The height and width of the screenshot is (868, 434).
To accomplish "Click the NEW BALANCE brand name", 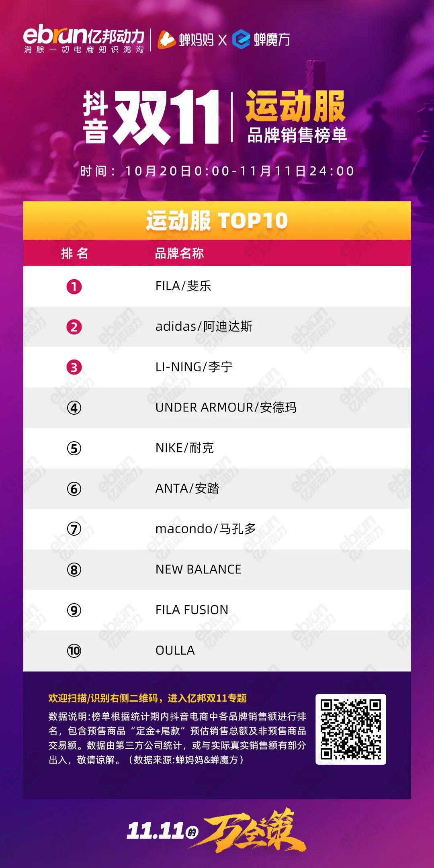I will [x=198, y=569].
